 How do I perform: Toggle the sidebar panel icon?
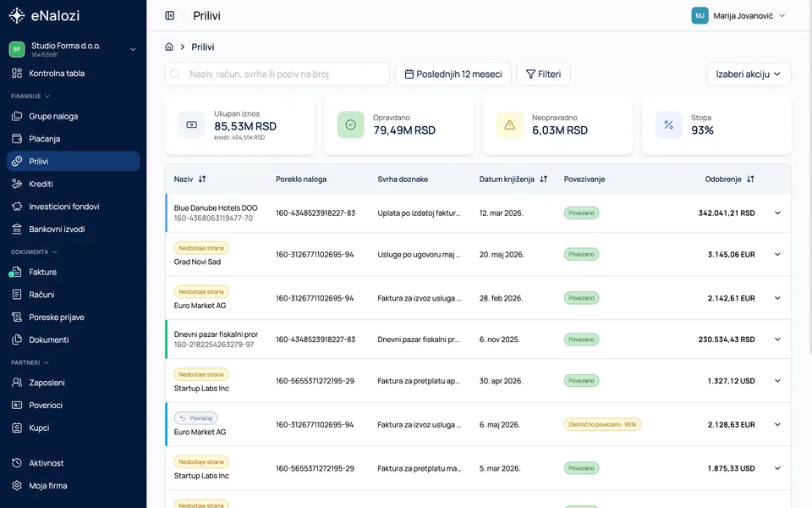(x=170, y=15)
